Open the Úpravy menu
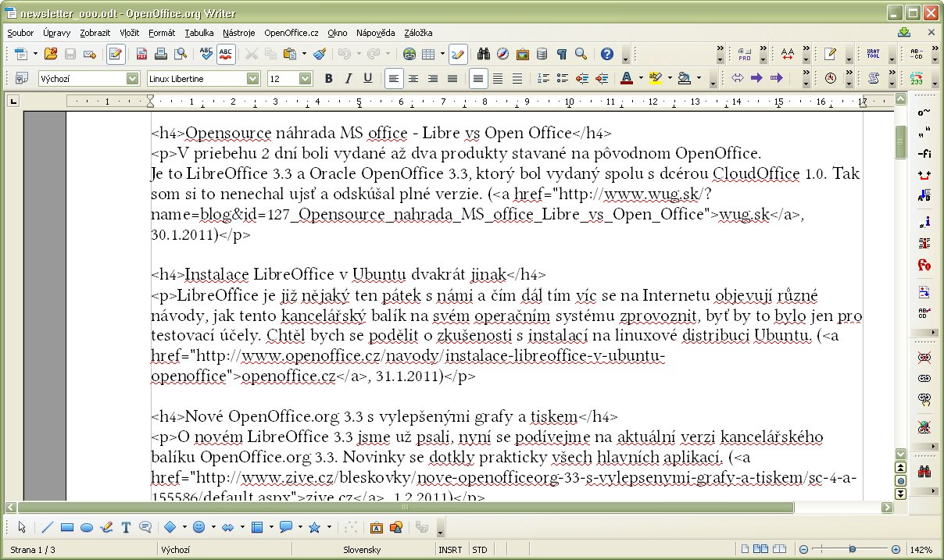This screenshot has width=944, height=560. coord(57,33)
